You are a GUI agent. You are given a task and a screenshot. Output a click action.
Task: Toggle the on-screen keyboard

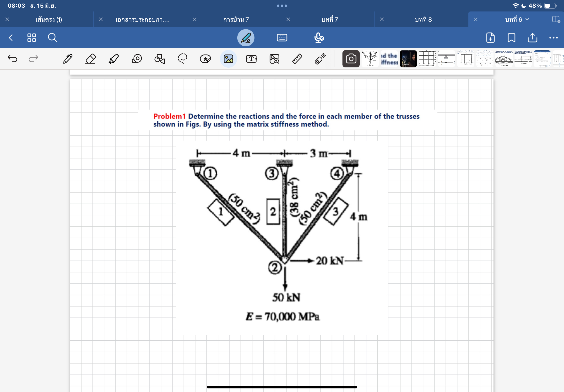pos(282,37)
